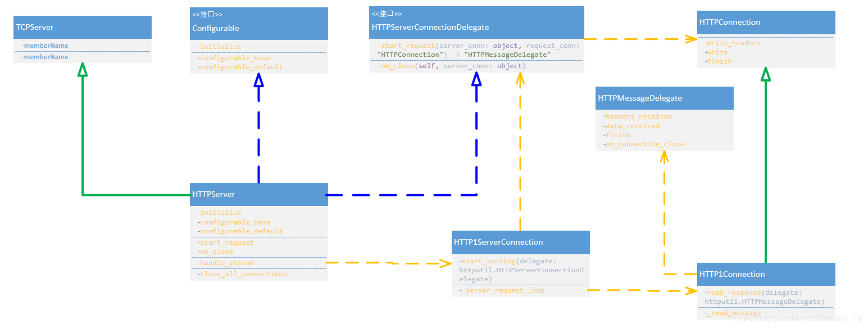This screenshot has width=868, height=328.
Task: Select the HTTP1Connection class header
Action: [766, 274]
